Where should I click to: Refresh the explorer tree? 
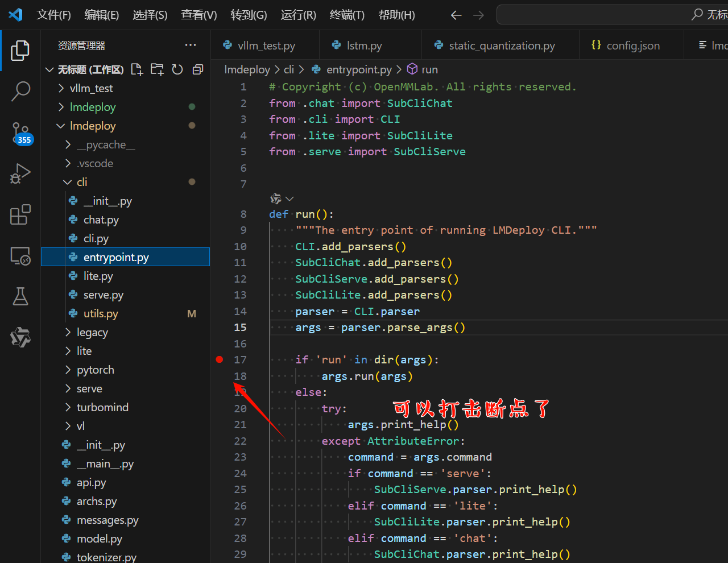coord(177,69)
